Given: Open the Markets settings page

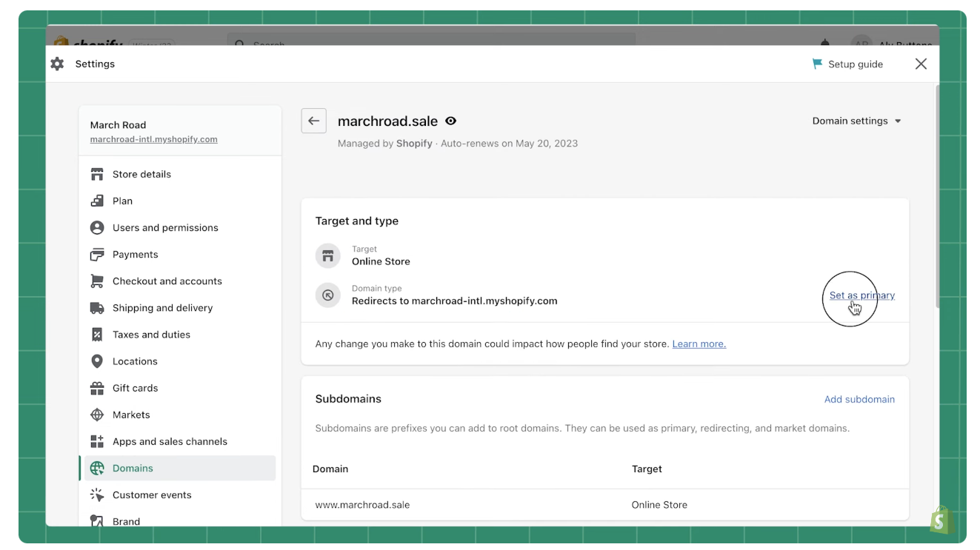Looking at the screenshot, I should pyautogui.click(x=131, y=415).
